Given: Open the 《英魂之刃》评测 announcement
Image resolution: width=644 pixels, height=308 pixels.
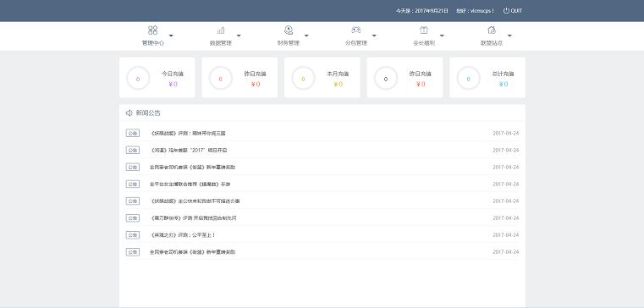Looking at the screenshot, I should (x=183, y=235).
